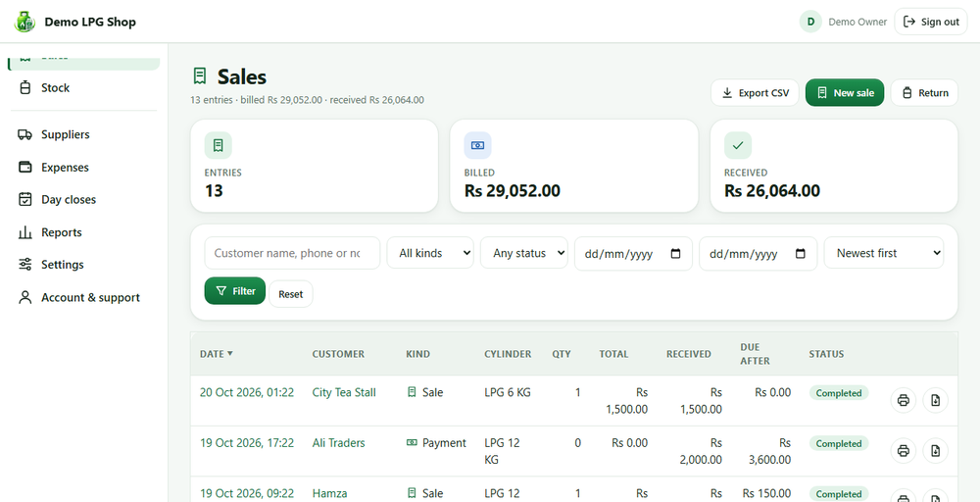Click the Total column header

click(613, 354)
